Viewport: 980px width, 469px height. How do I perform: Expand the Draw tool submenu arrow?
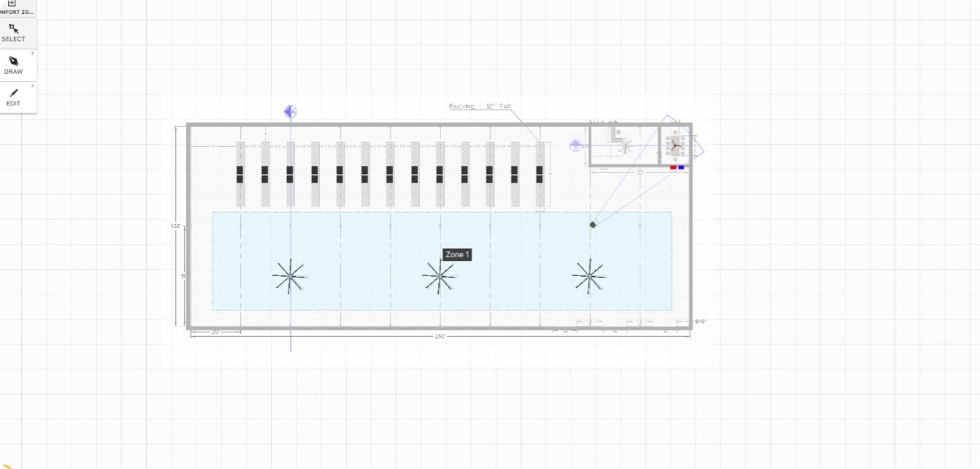(33, 53)
